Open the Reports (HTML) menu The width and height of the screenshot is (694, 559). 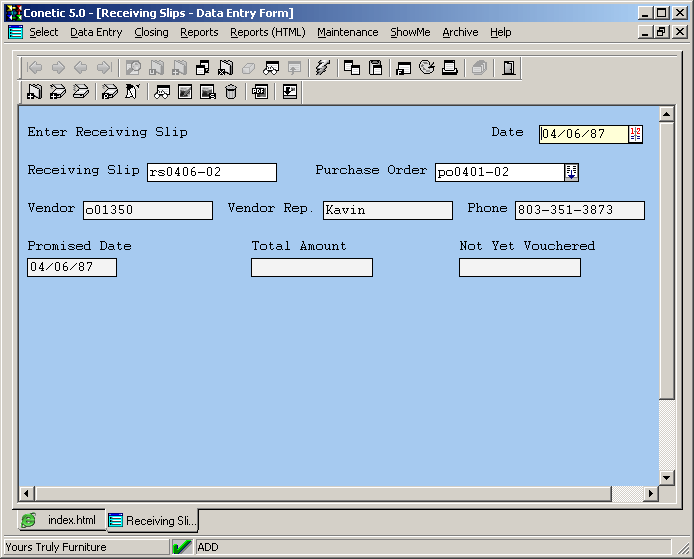click(x=267, y=32)
